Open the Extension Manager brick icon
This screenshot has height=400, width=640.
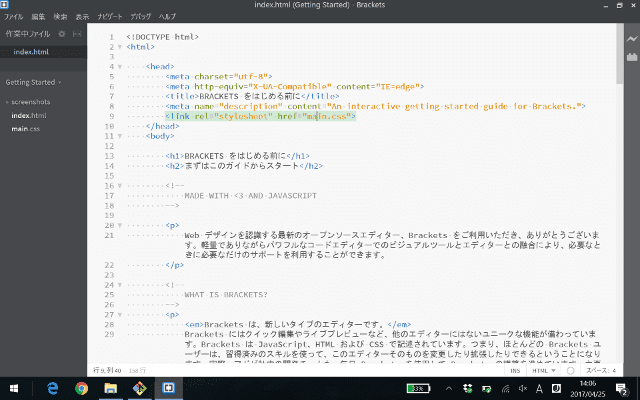632,57
